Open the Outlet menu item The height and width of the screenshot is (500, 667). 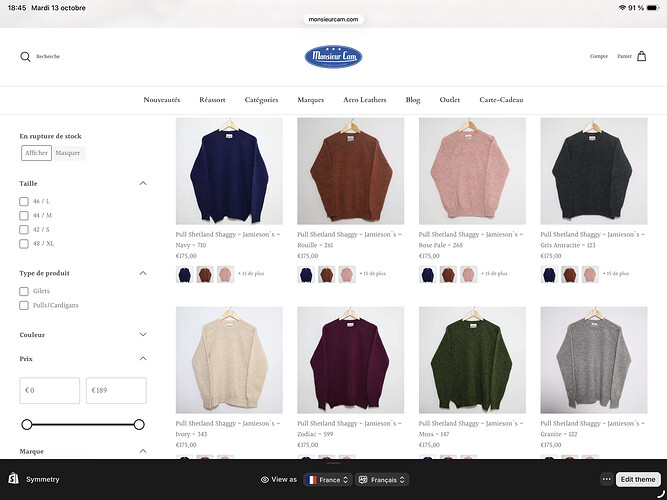pos(450,100)
